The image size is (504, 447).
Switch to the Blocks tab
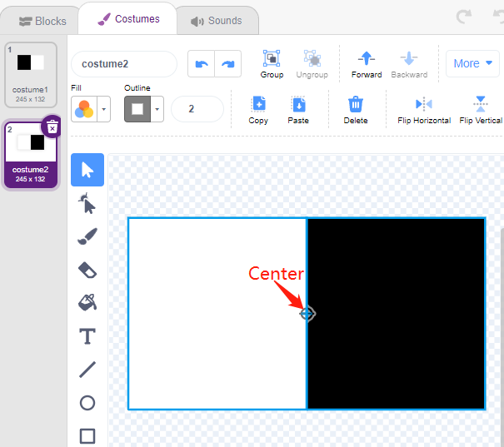tap(42, 21)
